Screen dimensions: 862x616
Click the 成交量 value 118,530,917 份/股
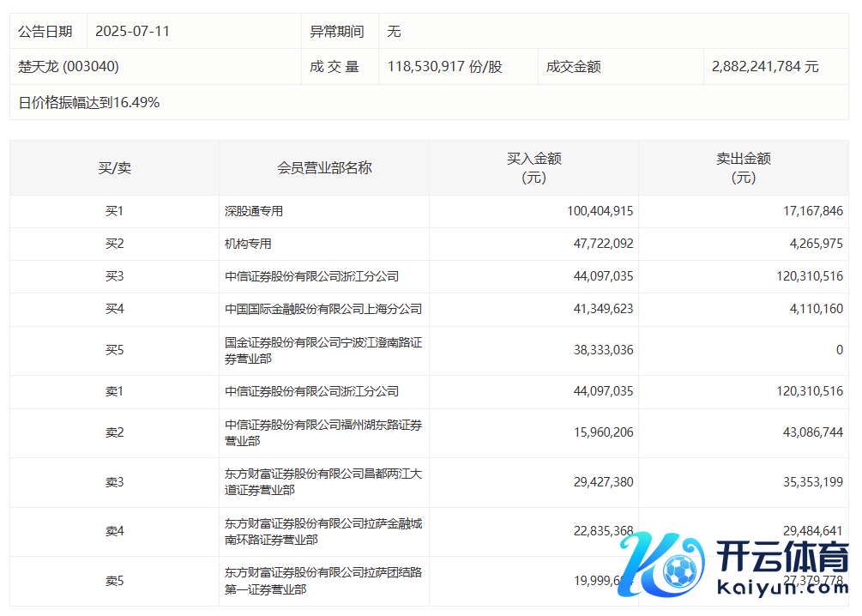click(x=444, y=67)
